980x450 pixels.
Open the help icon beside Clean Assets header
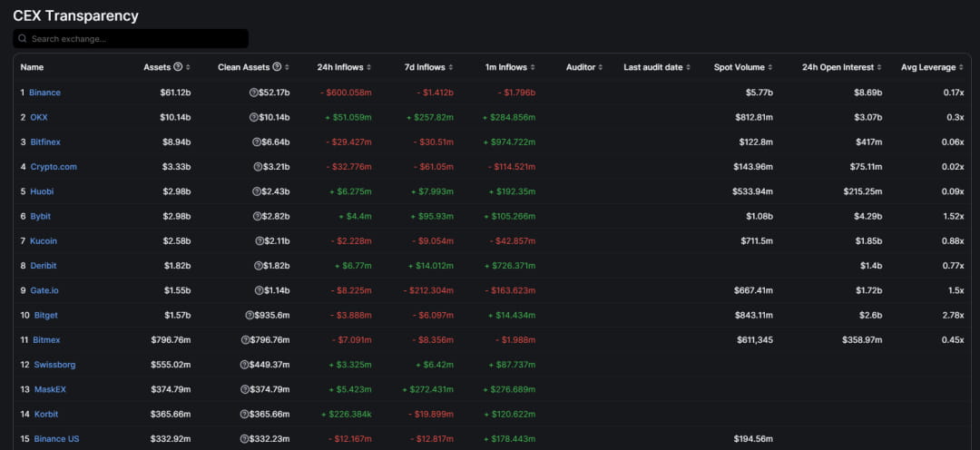(277, 67)
